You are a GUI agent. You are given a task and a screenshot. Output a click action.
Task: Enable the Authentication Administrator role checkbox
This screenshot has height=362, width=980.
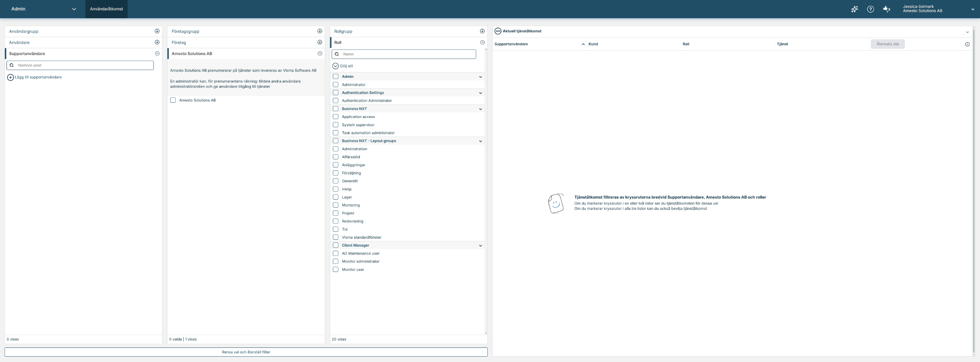[336, 101]
